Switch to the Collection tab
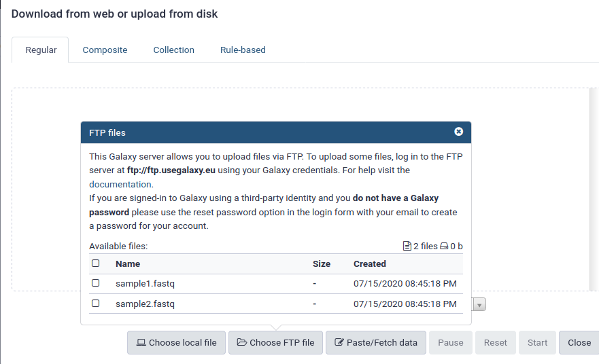This screenshot has width=599, height=364. click(x=174, y=50)
